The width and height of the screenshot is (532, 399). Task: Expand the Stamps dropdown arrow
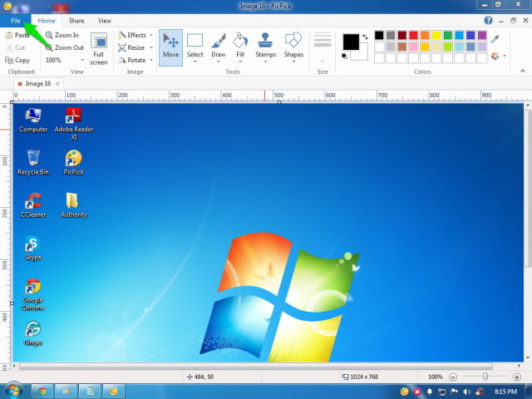[265, 62]
